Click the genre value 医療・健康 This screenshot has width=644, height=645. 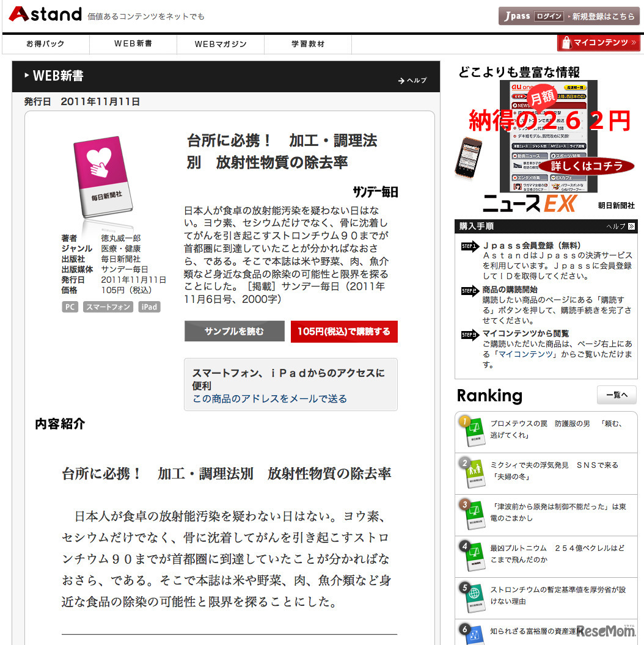point(121,249)
